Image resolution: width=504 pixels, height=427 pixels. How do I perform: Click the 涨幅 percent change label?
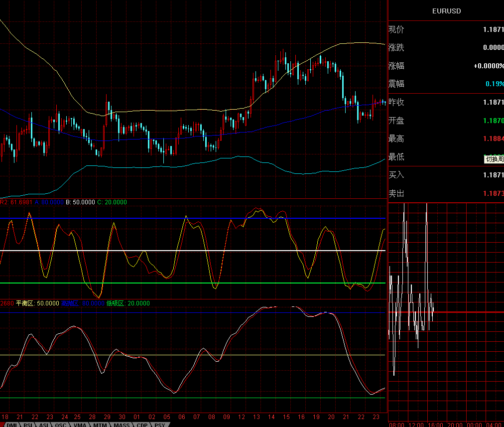(396, 66)
